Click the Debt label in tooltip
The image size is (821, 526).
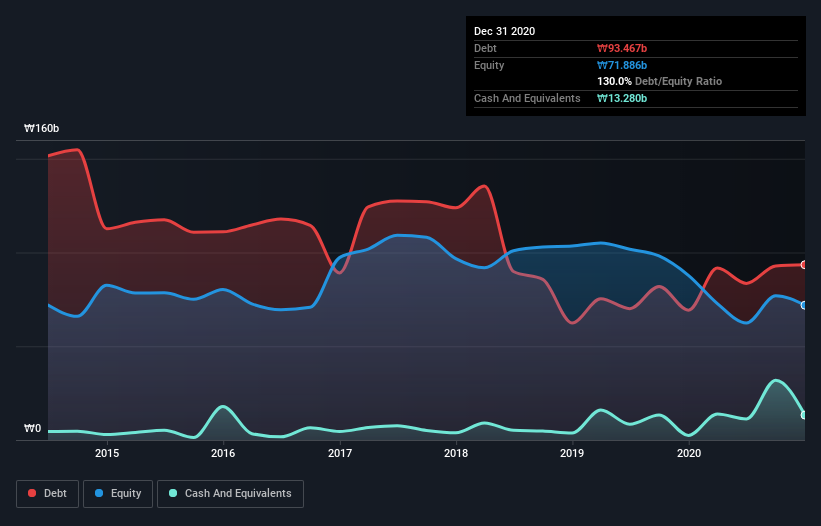click(x=485, y=48)
